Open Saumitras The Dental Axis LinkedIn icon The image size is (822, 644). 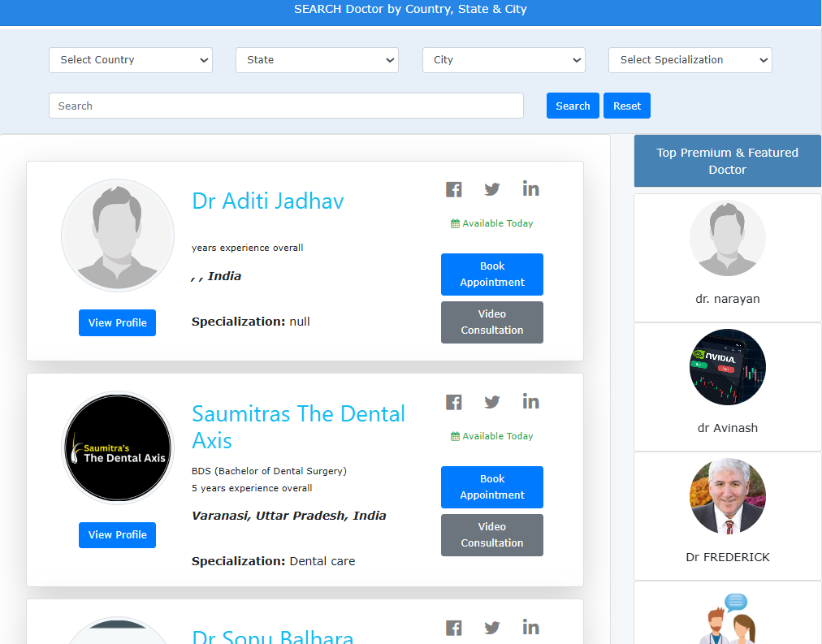pyautogui.click(x=530, y=401)
